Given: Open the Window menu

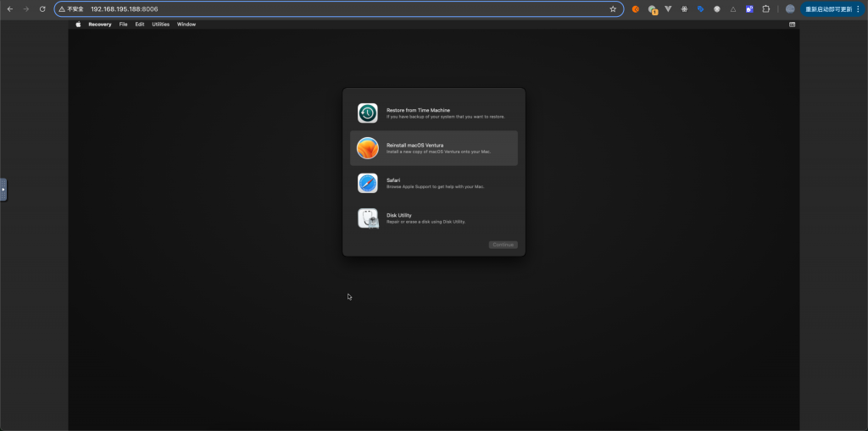Looking at the screenshot, I should (186, 25).
